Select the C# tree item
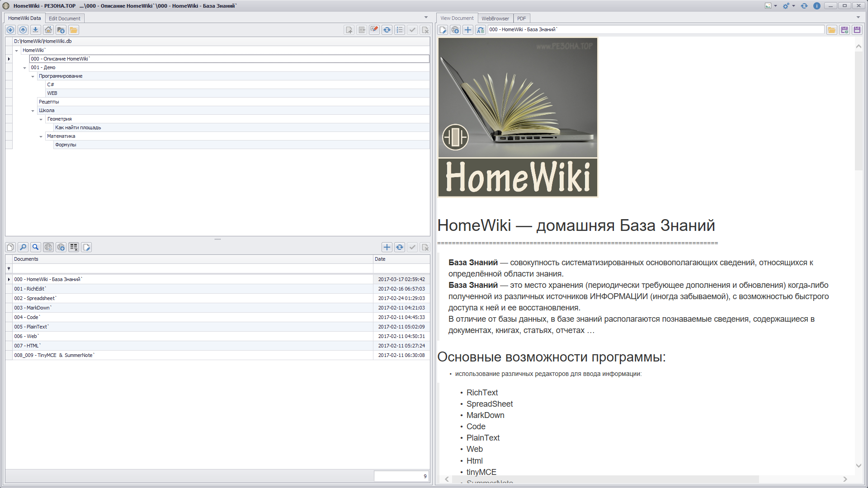 (238, 84)
